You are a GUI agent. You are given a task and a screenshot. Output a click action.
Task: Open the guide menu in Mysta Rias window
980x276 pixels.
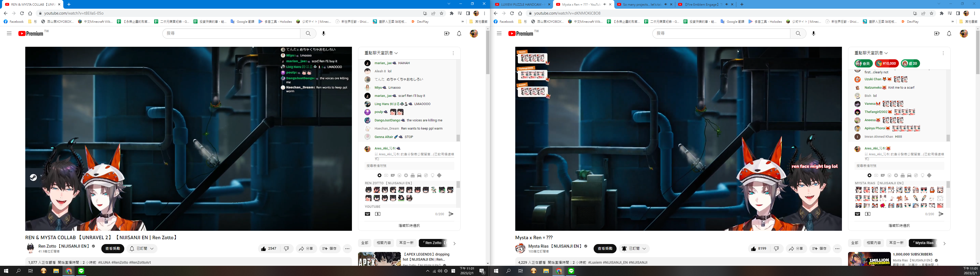[499, 33]
